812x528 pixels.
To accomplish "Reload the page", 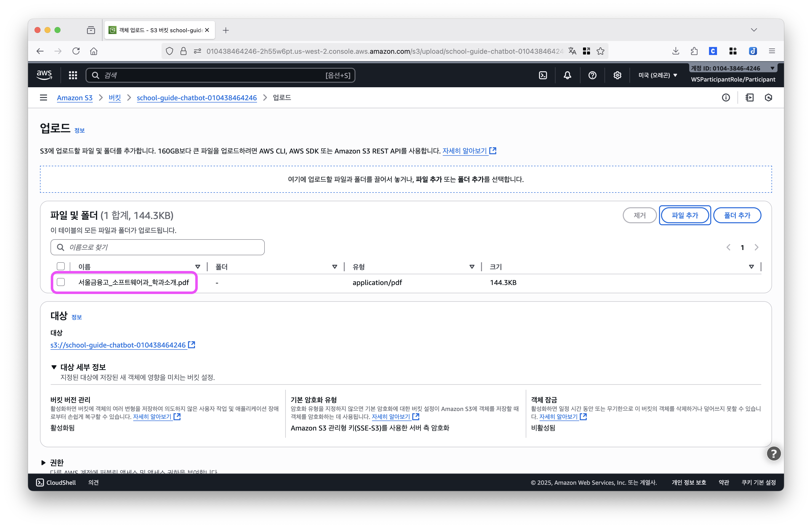I will tap(76, 51).
